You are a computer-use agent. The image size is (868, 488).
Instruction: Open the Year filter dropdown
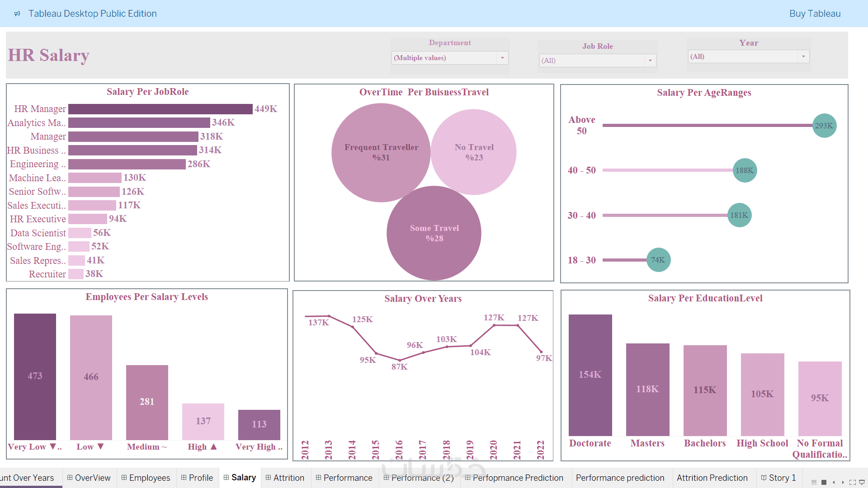pyautogui.click(x=803, y=56)
